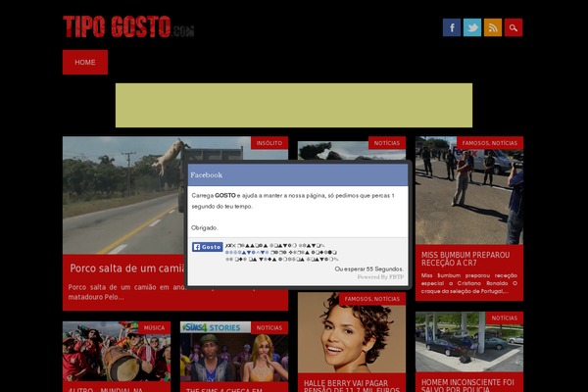Open NOTÍCIAS tag above the Facebook popup
This screenshot has height=392, width=588.
(x=387, y=143)
